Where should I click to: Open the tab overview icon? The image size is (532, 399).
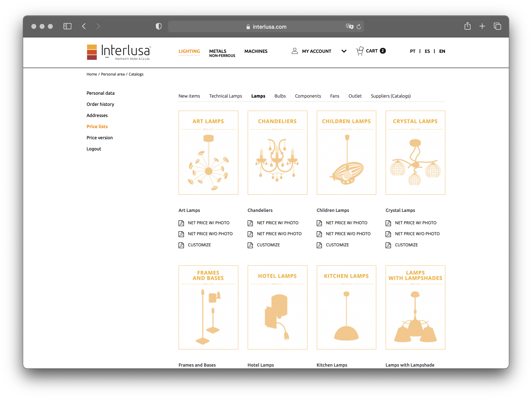coord(497,26)
